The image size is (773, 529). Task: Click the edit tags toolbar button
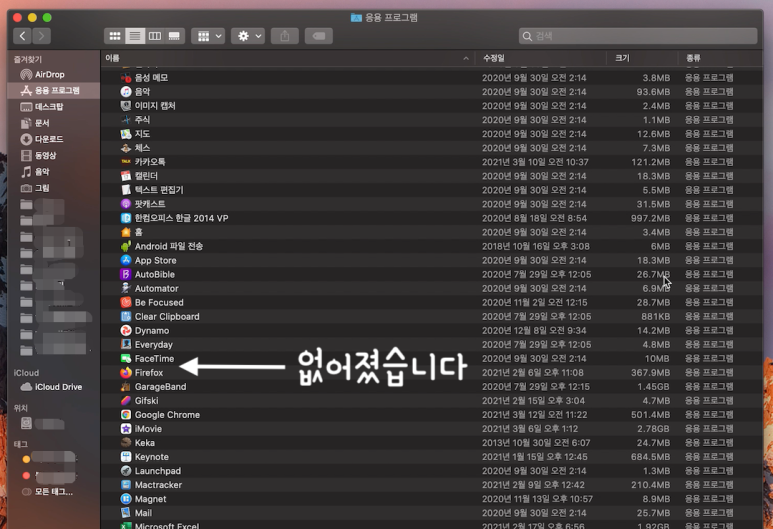click(x=318, y=36)
